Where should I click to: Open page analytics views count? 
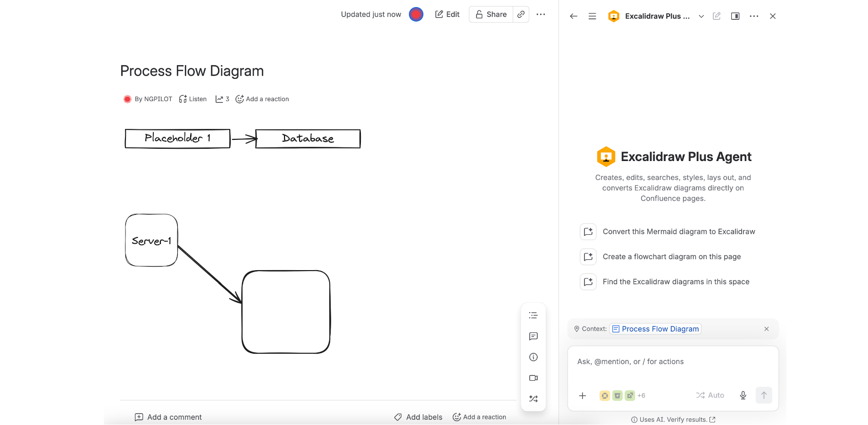click(x=222, y=99)
